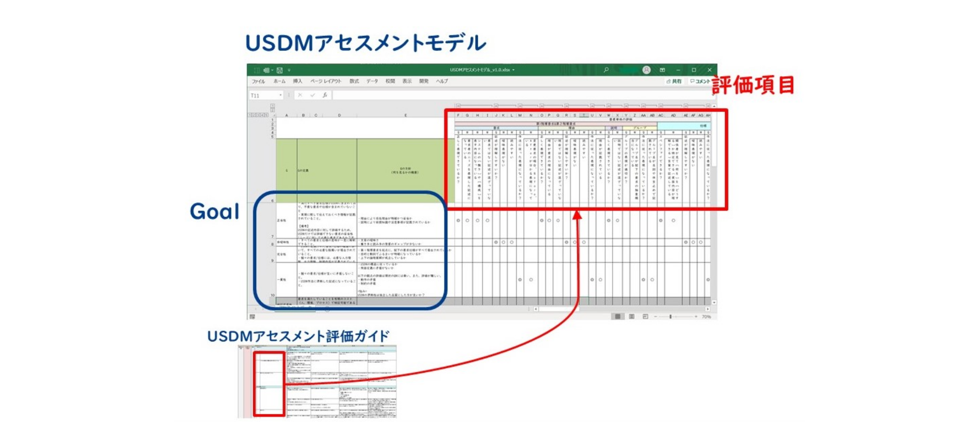Image resolution: width=980 pixels, height=448 pixels.
Task: Select outline level 1 button for rows
Action: click(250, 115)
